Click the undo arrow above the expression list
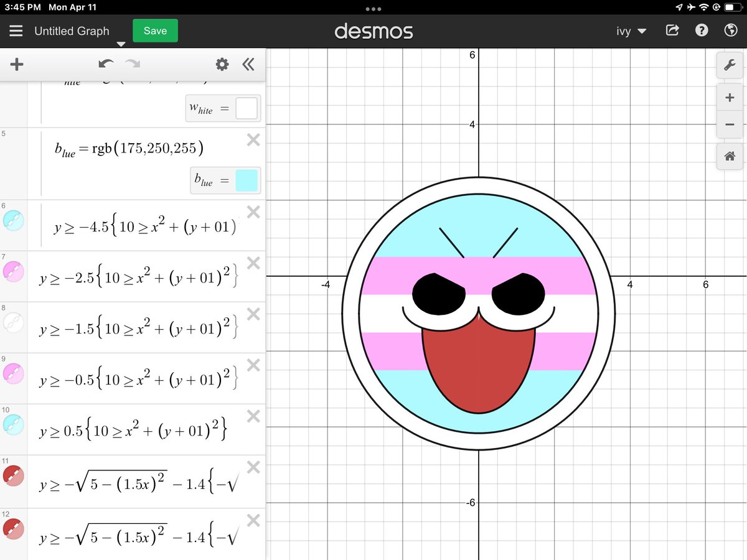The height and width of the screenshot is (560, 747). tap(106, 64)
